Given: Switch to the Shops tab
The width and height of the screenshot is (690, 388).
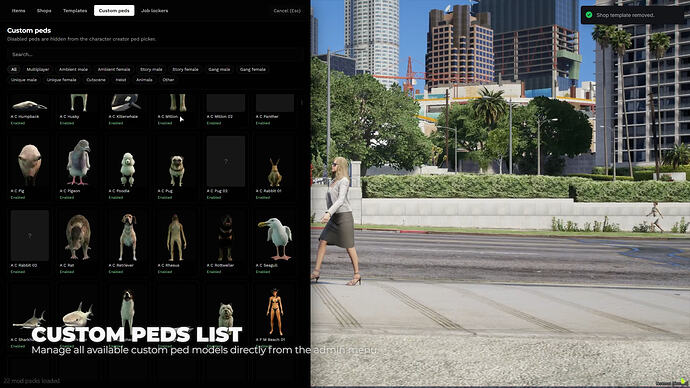Looking at the screenshot, I should (x=44, y=11).
